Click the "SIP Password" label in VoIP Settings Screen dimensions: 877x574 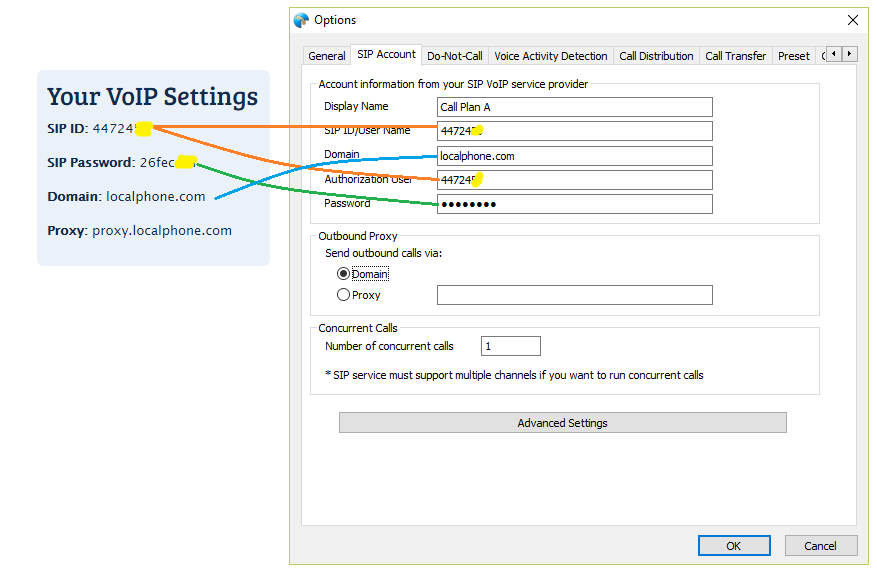pyautogui.click(x=91, y=162)
